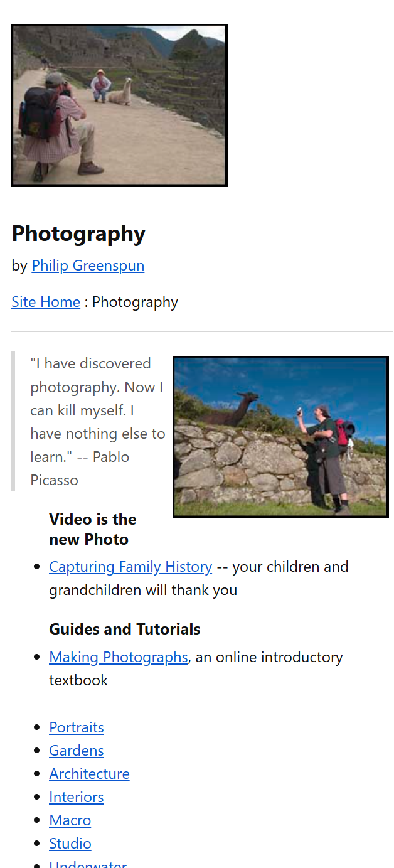
Task: Click the Photography breadcrumb text after Site Home
Action: tap(135, 302)
